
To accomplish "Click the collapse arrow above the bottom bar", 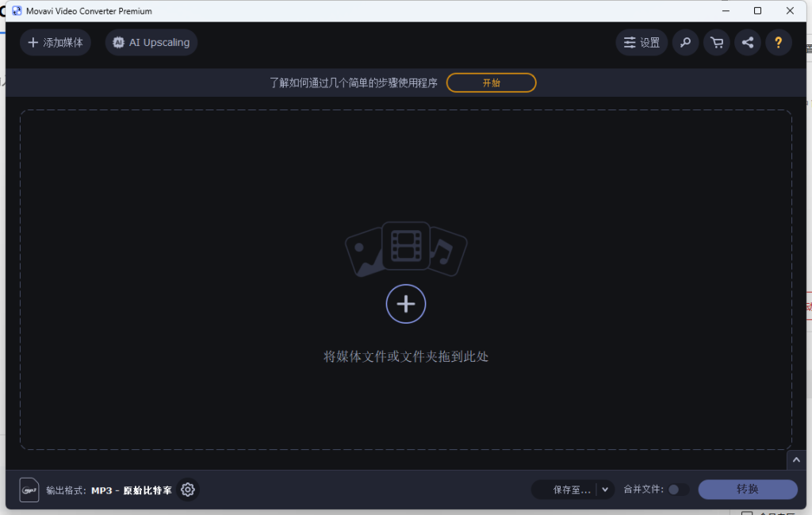I will (x=795, y=460).
